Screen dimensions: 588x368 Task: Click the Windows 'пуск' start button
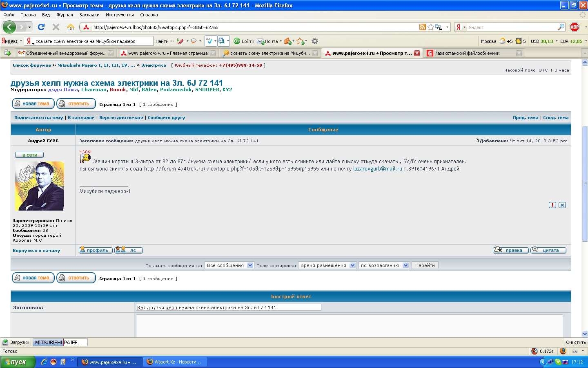pyautogui.click(x=18, y=362)
